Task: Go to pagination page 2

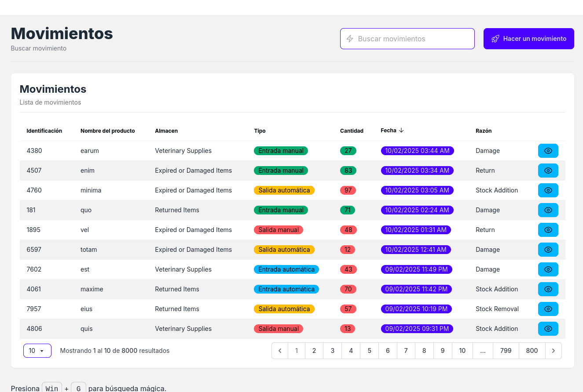Action: click(x=314, y=351)
